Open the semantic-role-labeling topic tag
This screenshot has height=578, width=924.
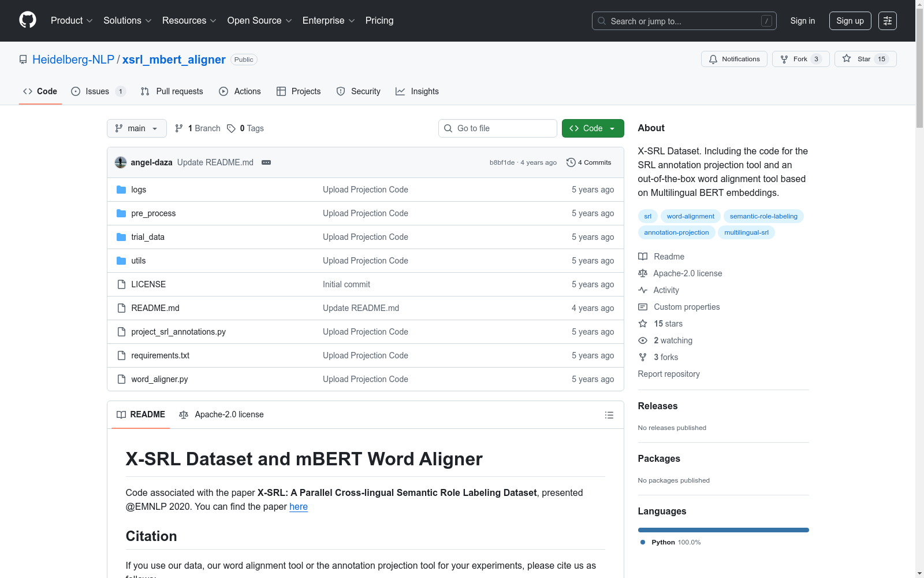[763, 216]
